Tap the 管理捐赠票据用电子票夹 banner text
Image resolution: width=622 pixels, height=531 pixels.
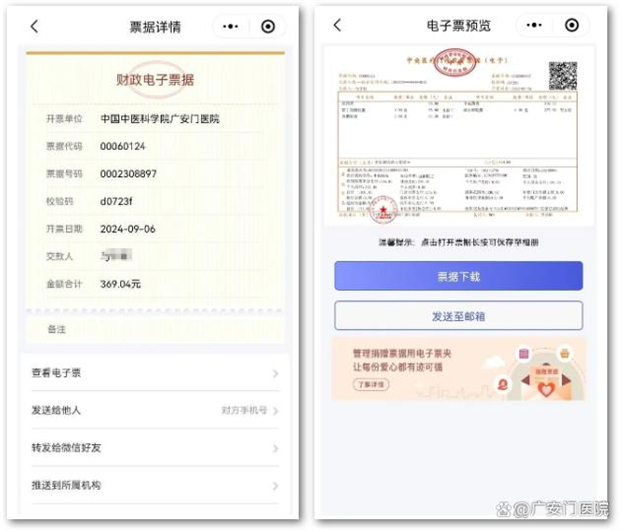click(402, 353)
